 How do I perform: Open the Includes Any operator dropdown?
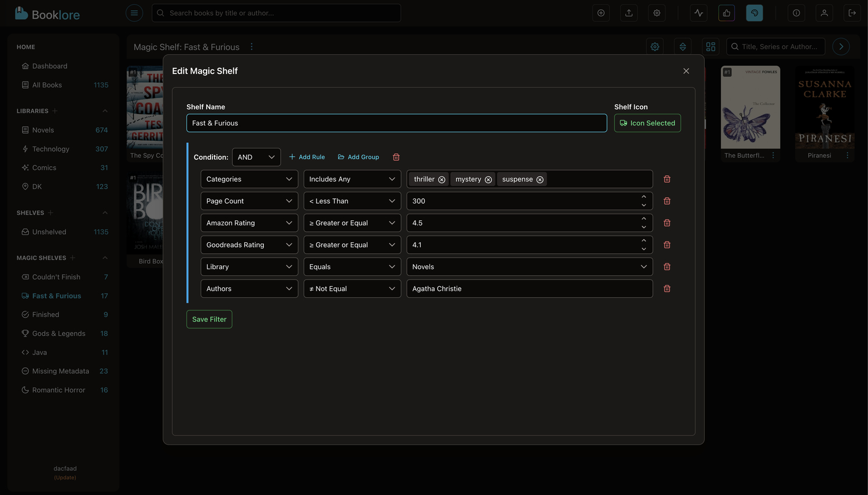click(x=352, y=179)
